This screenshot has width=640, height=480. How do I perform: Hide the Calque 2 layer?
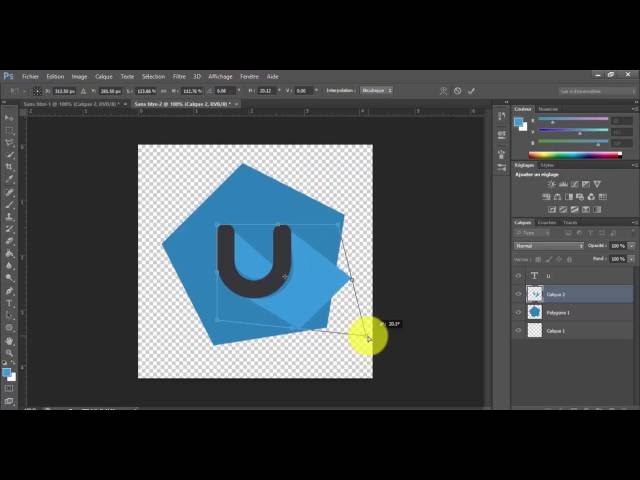click(x=518, y=294)
